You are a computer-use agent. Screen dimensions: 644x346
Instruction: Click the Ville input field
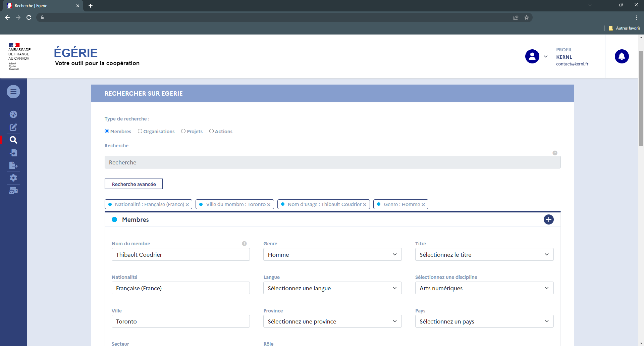180,321
